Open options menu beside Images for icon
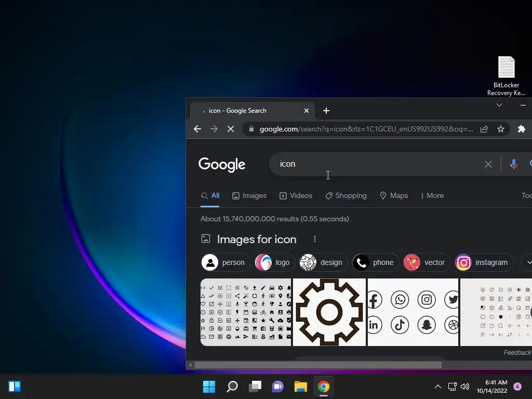The height and width of the screenshot is (399, 532). click(x=315, y=239)
